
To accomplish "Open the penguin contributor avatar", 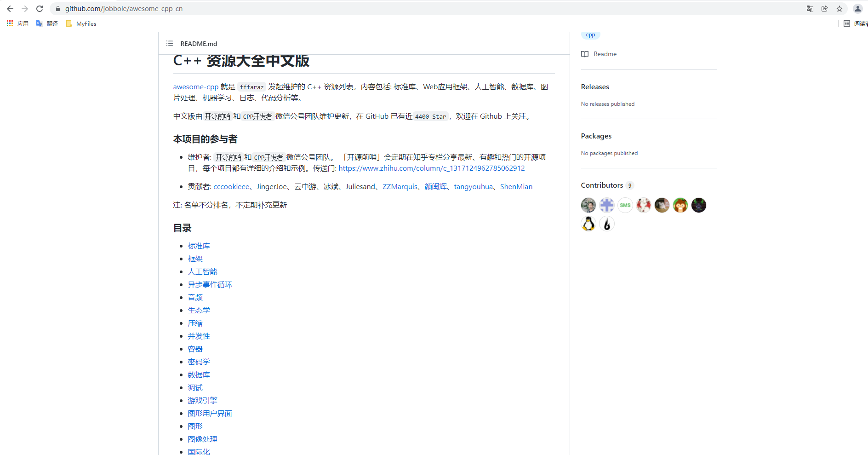I will coord(588,224).
